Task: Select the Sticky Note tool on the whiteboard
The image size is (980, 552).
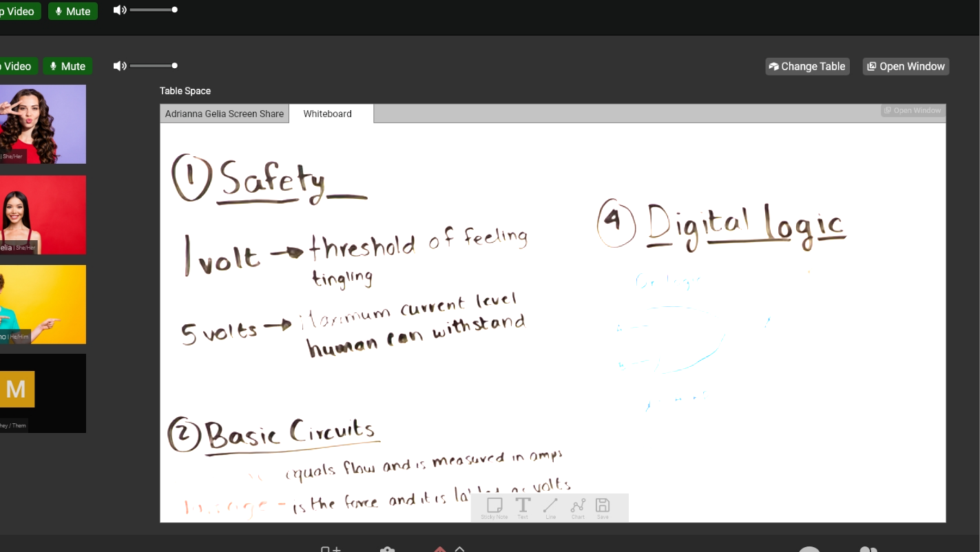Action: [x=493, y=506]
